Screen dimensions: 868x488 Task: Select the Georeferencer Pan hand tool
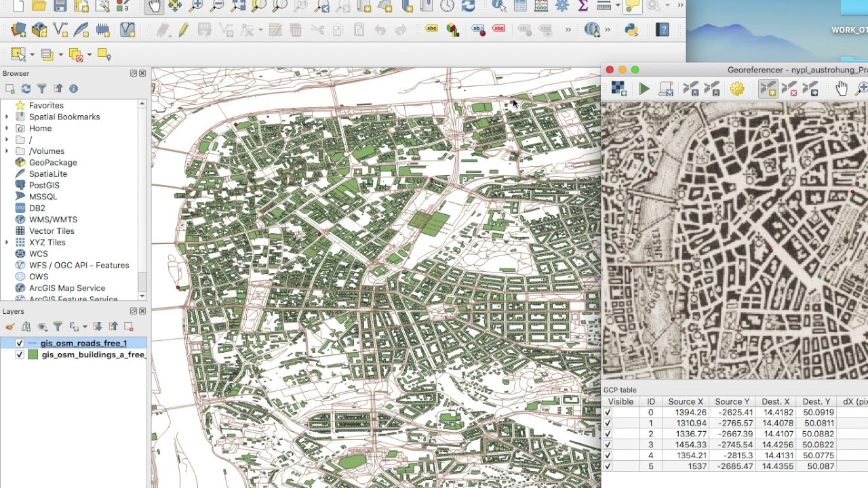pos(842,89)
